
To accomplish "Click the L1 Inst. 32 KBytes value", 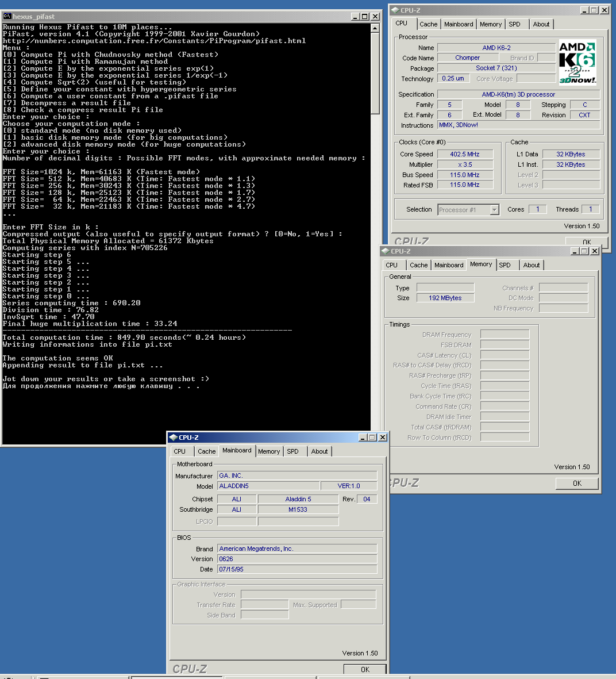I will [x=571, y=164].
